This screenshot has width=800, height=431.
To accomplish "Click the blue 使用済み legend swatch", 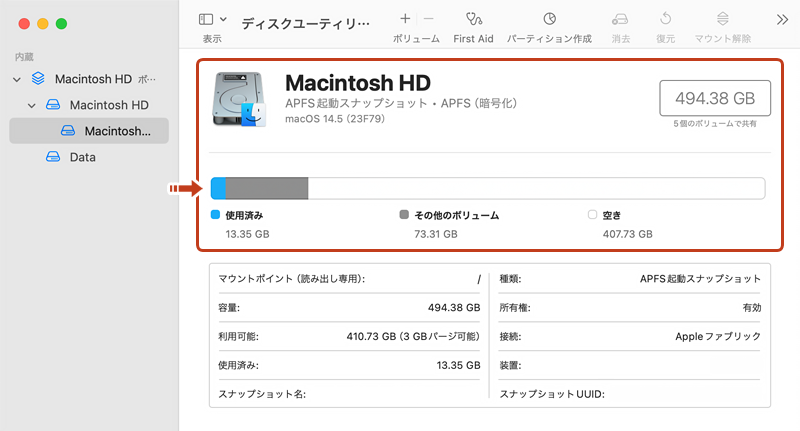I will pos(215,215).
